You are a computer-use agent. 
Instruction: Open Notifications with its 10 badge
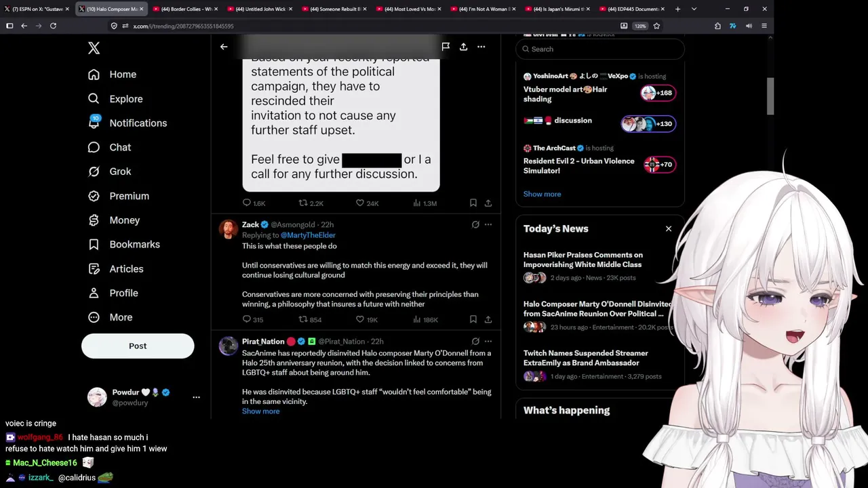[x=127, y=123]
